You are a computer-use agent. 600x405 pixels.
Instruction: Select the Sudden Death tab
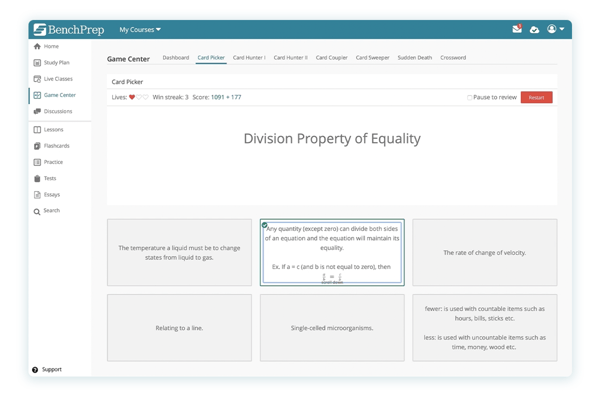[x=414, y=58]
